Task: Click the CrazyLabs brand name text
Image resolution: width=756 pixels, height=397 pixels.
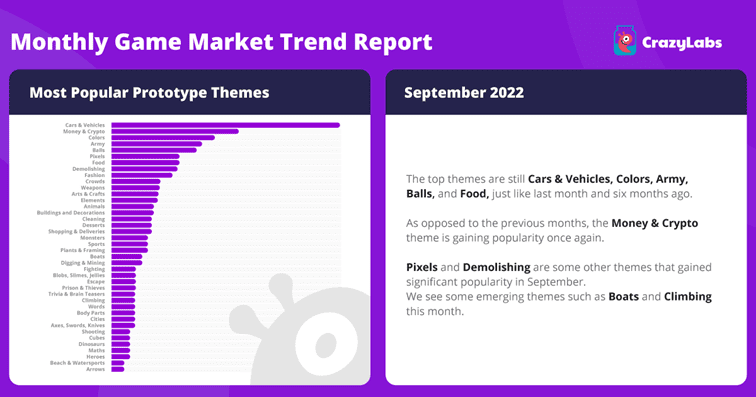Action: pyautogui.click(x=682, y=43)
